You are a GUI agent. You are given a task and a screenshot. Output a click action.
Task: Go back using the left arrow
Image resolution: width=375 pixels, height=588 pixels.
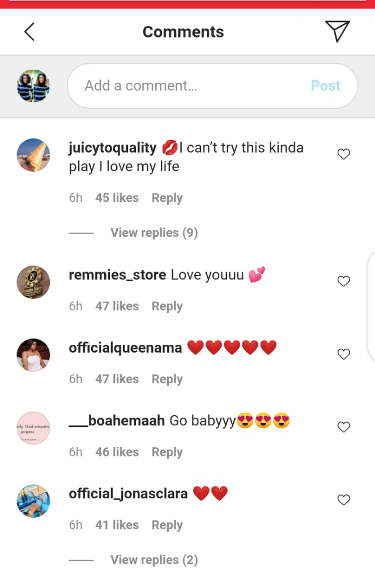(x=29, y=32)
